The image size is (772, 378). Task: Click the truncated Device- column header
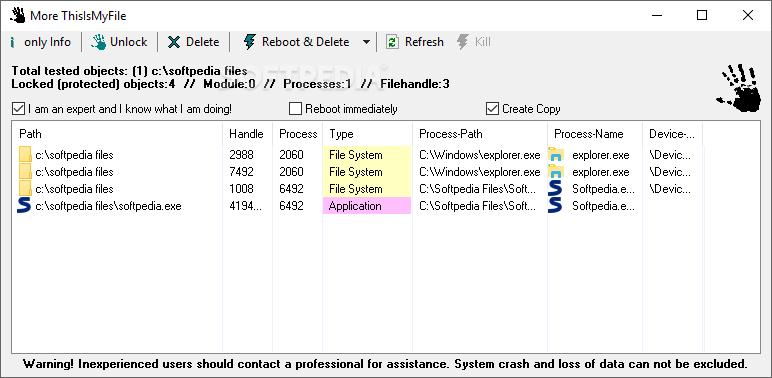click(672, 134)
